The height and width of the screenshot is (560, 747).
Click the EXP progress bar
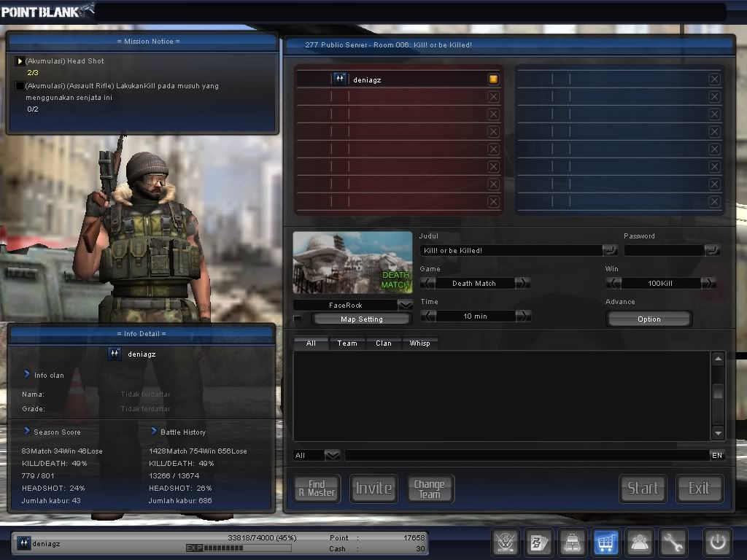239,548
